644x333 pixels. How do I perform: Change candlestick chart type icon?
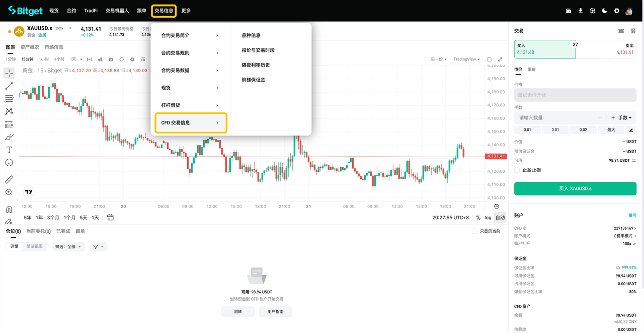click(100, 59)
